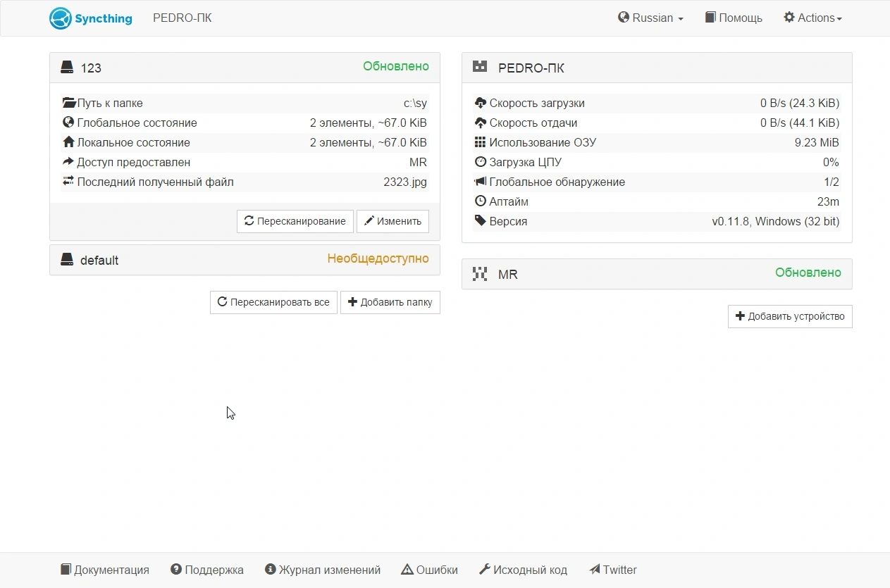Click the drive icon of default folder

tap(67, 260)
